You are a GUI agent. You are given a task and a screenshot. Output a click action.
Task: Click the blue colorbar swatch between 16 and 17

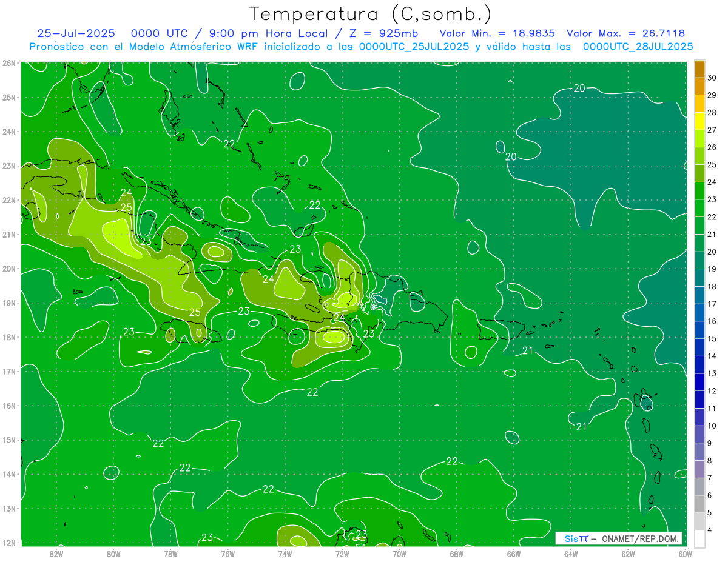(699, 312)
